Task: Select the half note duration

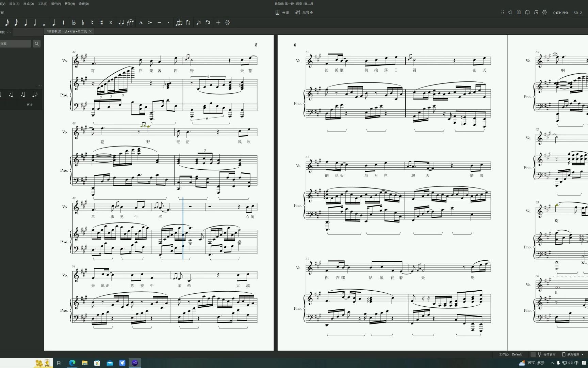Action: (x=35, y=22)
